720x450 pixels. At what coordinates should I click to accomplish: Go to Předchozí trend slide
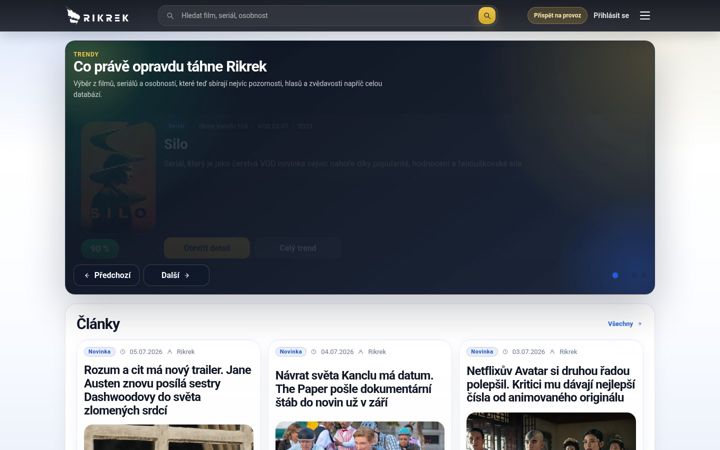pos(107,275)
